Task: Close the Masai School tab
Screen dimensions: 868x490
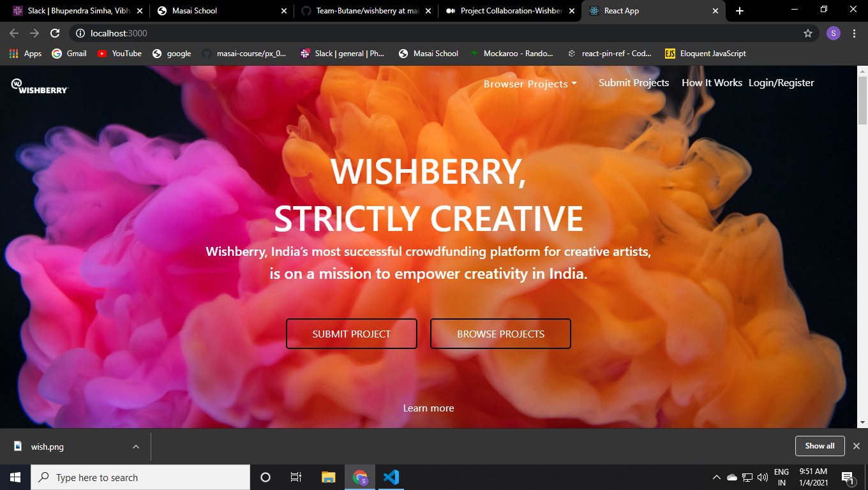Action: [284, 11]
